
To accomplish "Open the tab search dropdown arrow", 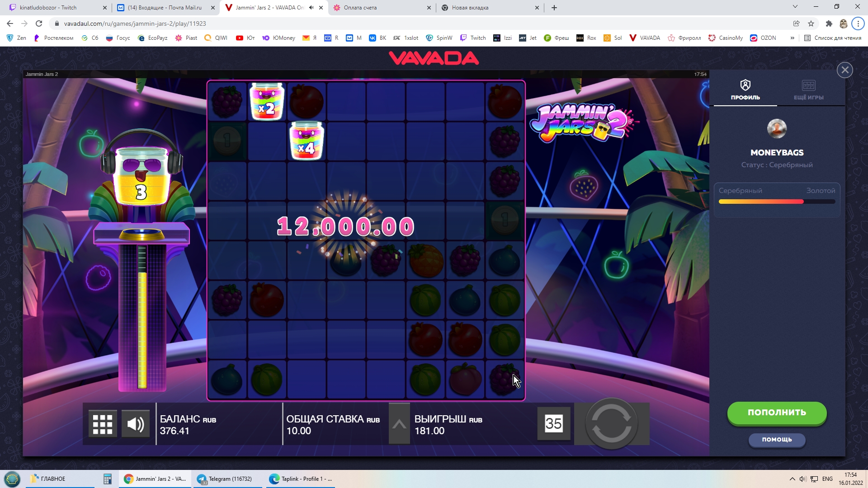I will click(795, 7).
